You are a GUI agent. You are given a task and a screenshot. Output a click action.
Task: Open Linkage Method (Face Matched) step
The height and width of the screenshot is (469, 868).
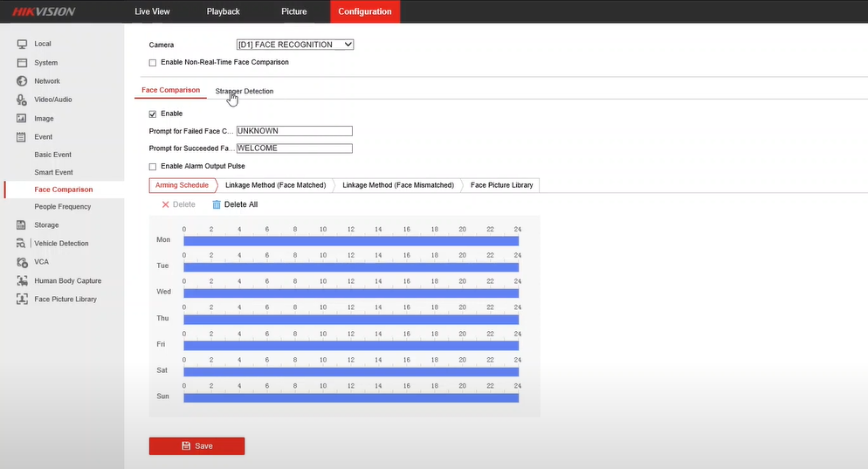click(x=275, y=185)
